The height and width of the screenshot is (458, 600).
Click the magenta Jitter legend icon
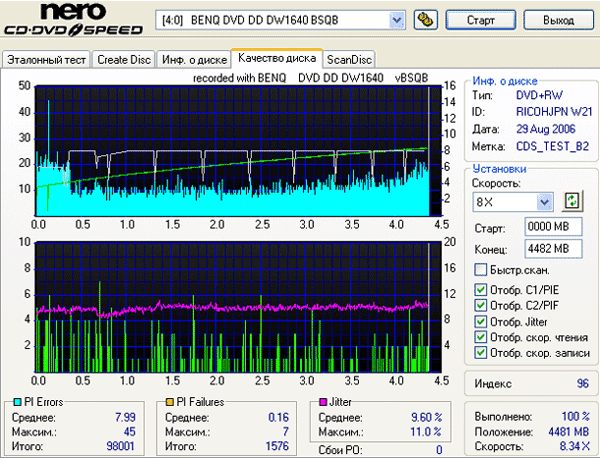click(x=323, y=402)
